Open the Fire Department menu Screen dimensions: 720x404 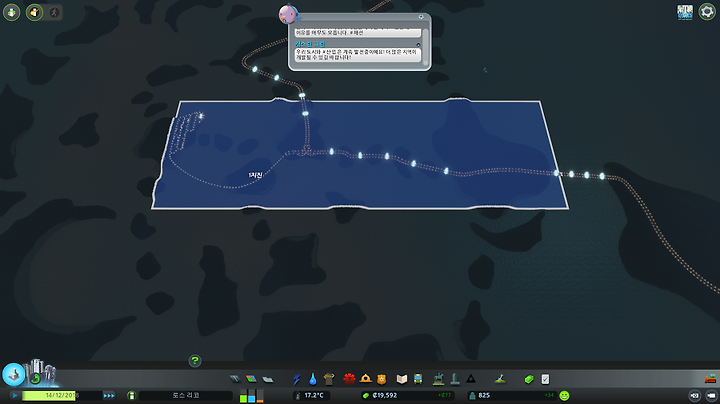tap(366, 379)
